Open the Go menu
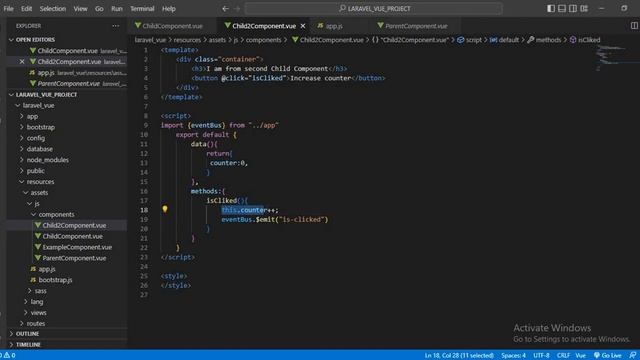This screenshot has width=640, height=360. tap(99, 9)
